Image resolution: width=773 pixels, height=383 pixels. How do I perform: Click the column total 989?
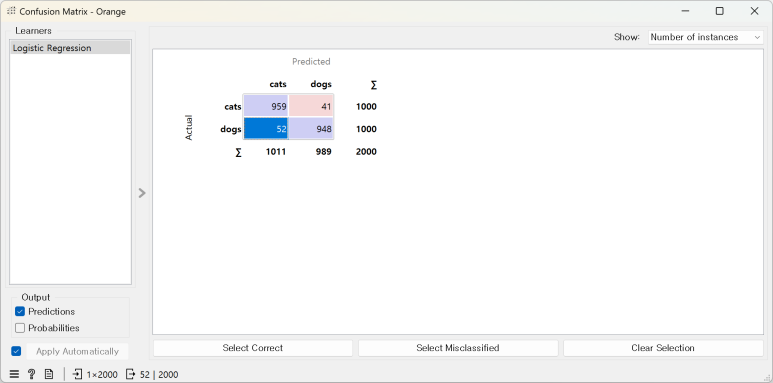pos(323,152)
